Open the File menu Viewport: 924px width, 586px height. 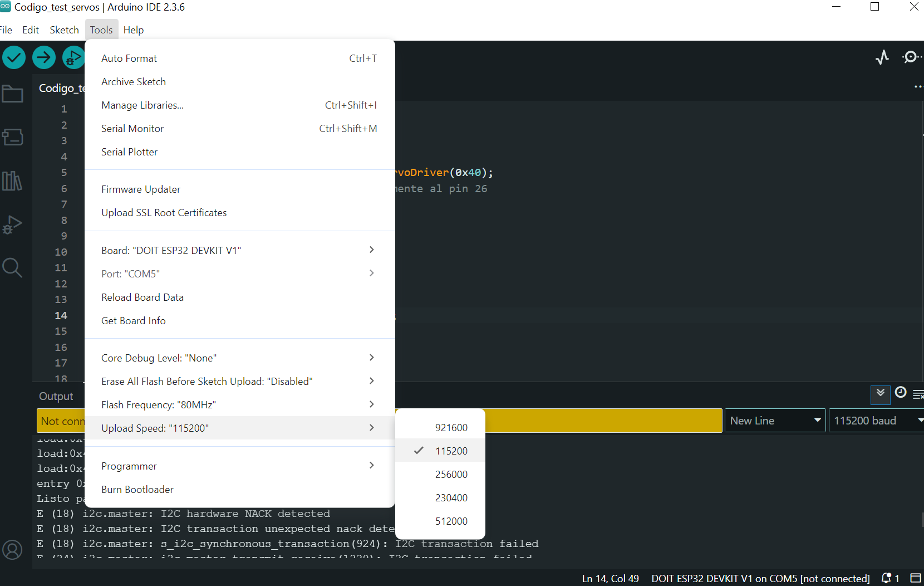pos(6,30)
